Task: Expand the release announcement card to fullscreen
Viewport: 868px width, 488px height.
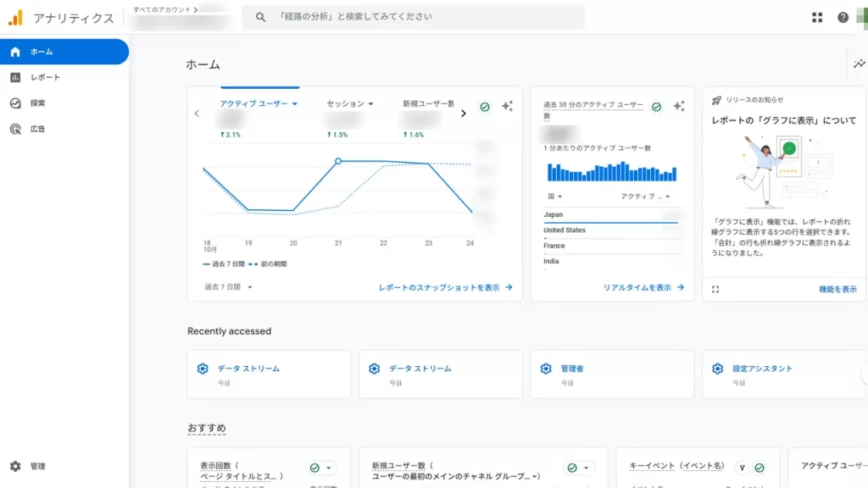Action: coord(715,289)
